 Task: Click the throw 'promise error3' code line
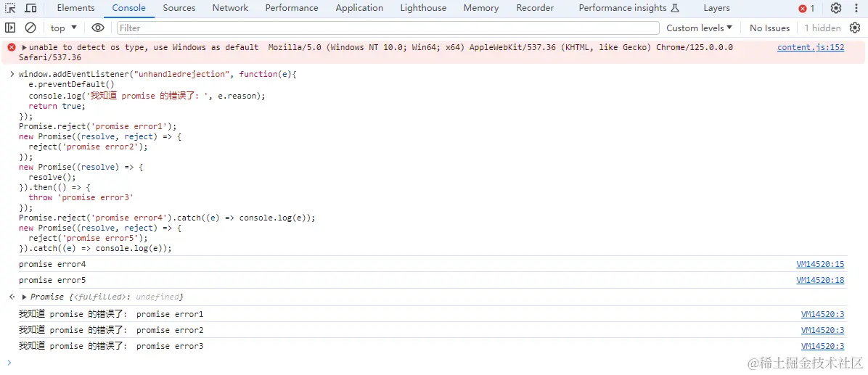pyautogui.click(x=81, y=197)
